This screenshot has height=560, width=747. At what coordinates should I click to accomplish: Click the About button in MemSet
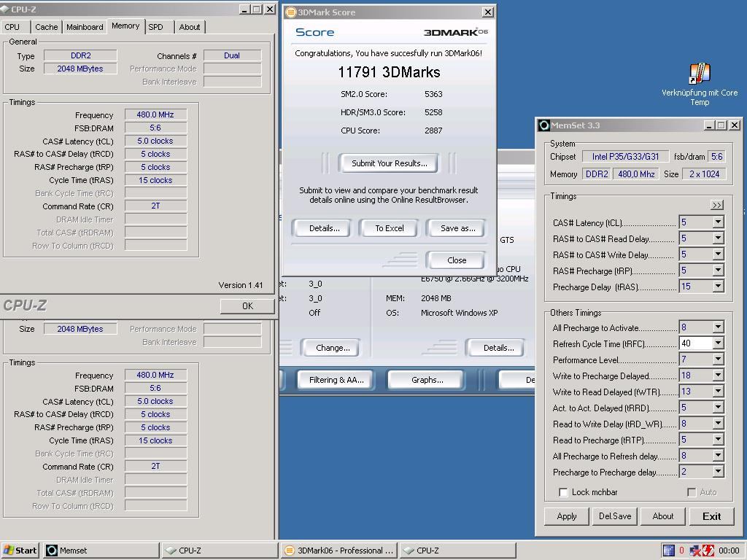[x=662, y=516]
